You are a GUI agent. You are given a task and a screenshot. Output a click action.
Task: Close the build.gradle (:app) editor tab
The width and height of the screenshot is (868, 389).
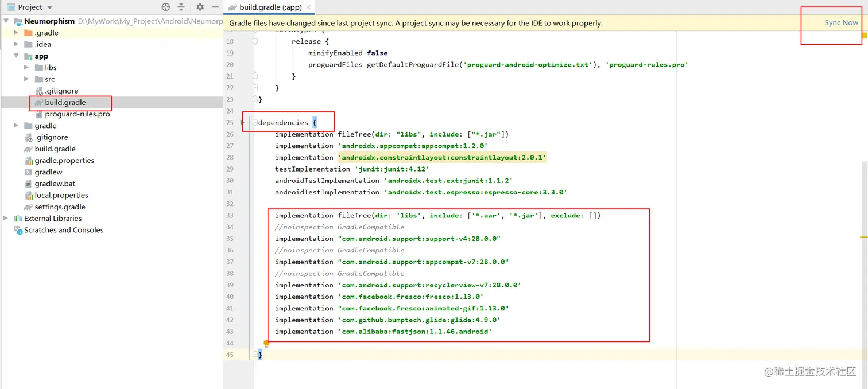click(309, 7)
